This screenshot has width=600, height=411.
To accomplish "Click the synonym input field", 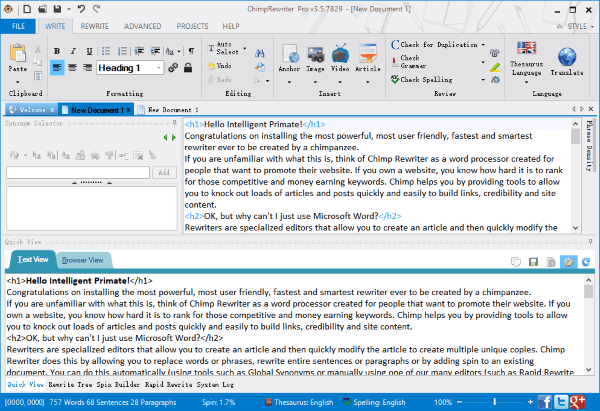I will click(x=78, y=172).
